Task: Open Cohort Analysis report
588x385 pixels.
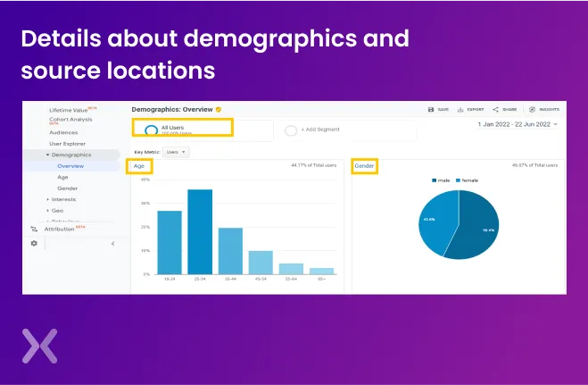Action: [x=70, y=120]
